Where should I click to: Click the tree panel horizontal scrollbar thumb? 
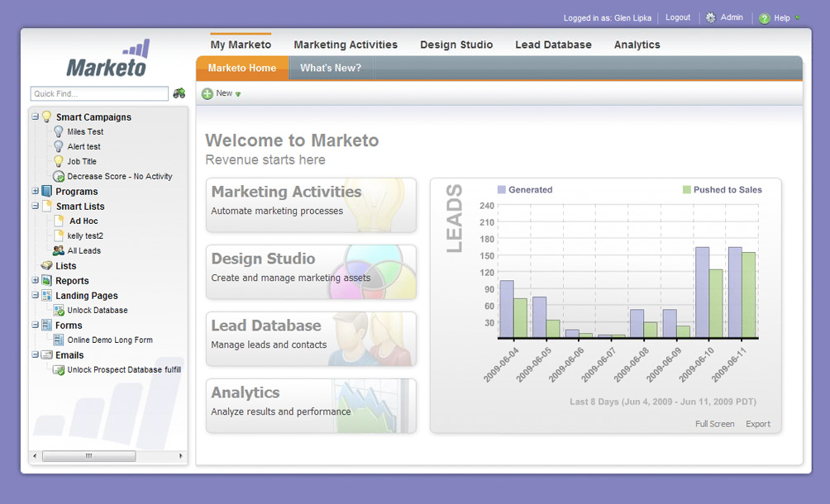point(89,456)
